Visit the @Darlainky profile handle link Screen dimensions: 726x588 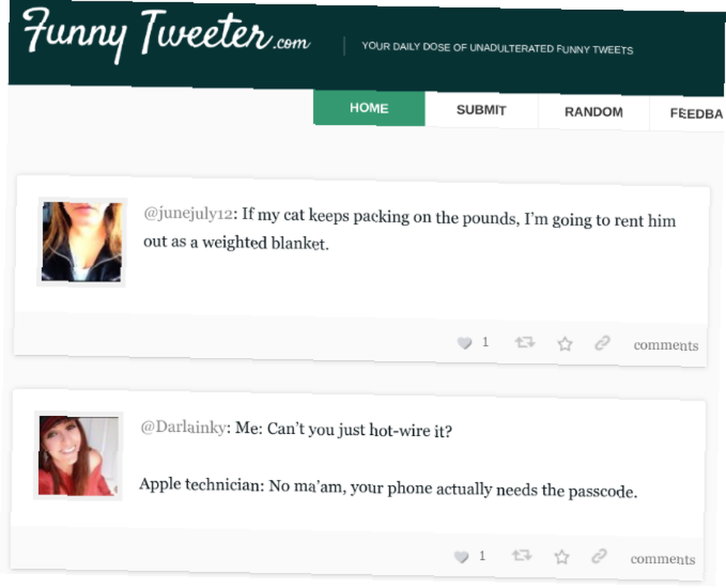[x=184, y=427]
